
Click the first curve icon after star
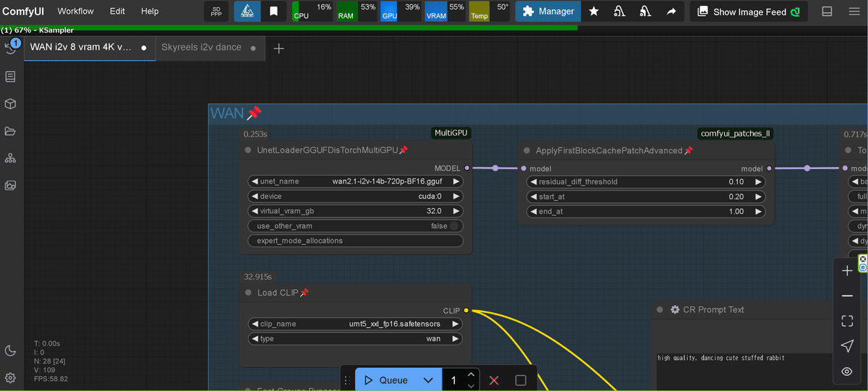pyautogui.click(x=620, y=12)
